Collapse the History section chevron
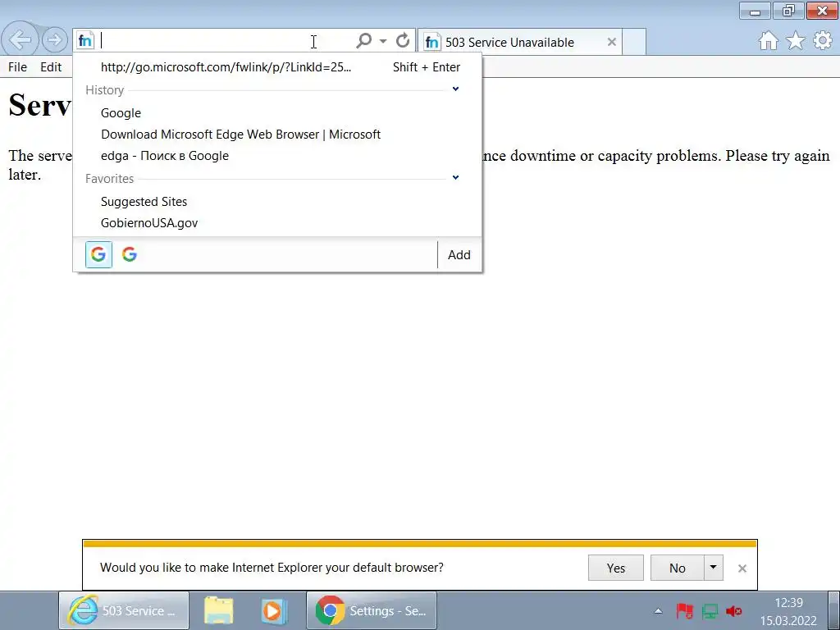840x630 pixels. [x=455, y=89]
